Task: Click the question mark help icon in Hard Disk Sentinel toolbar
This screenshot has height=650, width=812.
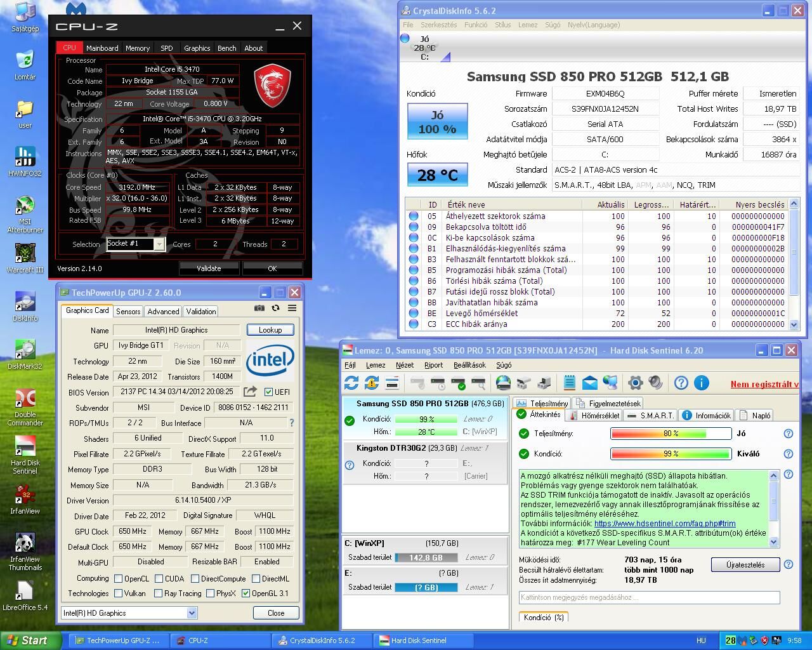Action: [681, 383]
